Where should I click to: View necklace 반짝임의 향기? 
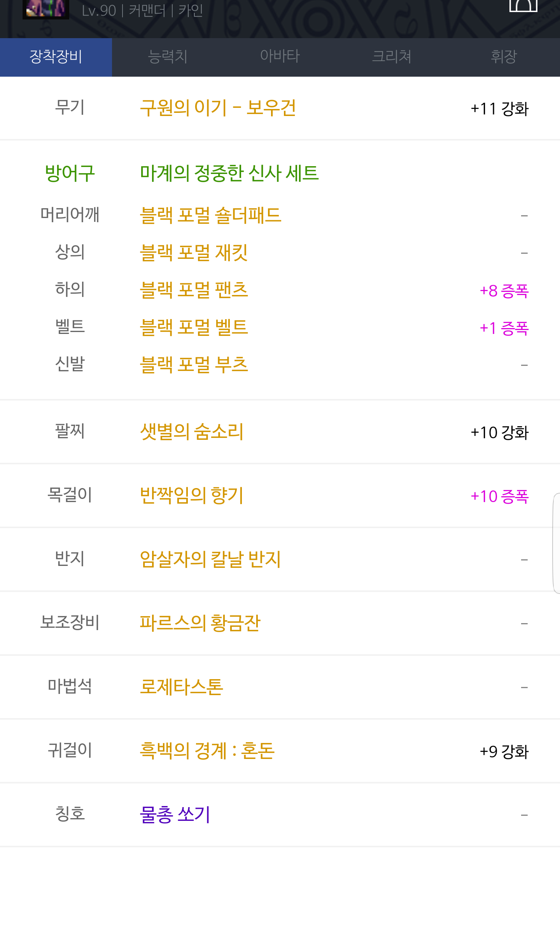[192, 495]
